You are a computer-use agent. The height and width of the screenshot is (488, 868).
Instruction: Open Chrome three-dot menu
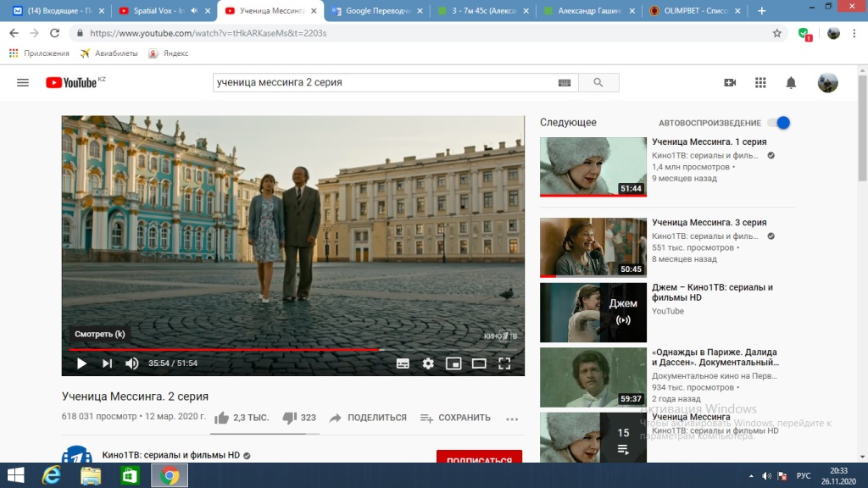(x=854, y=33)
